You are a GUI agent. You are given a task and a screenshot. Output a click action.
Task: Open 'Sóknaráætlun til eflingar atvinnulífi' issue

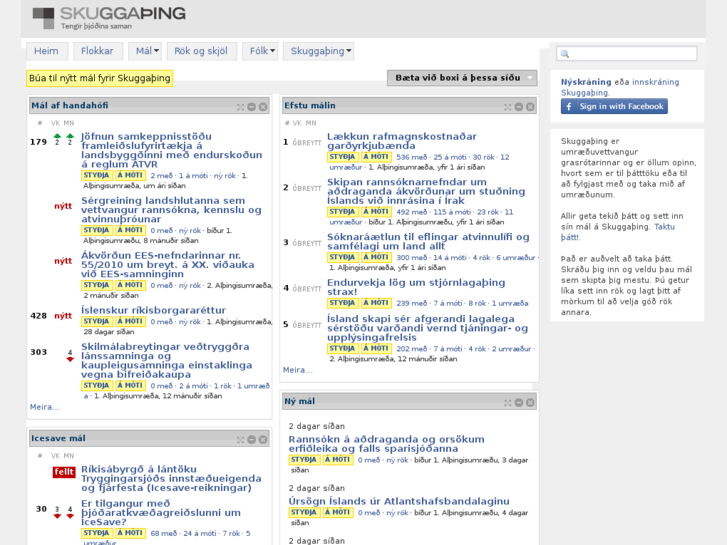click(428, 241)
